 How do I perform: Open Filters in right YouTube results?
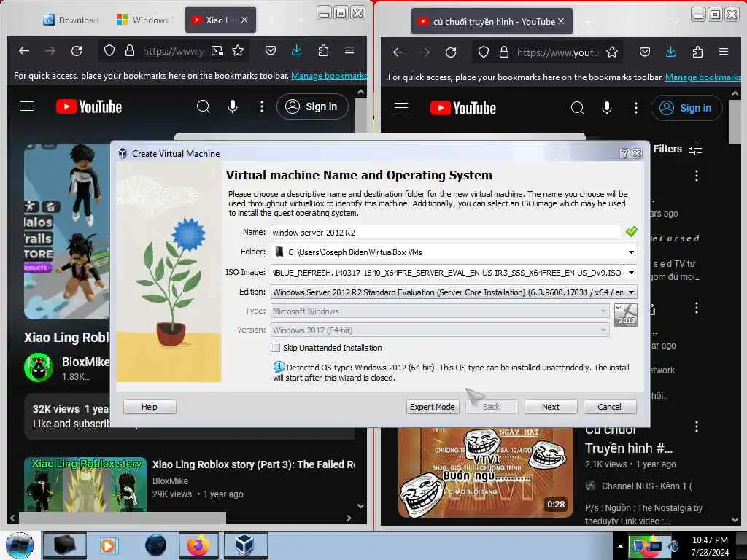(x=678, y=149)
